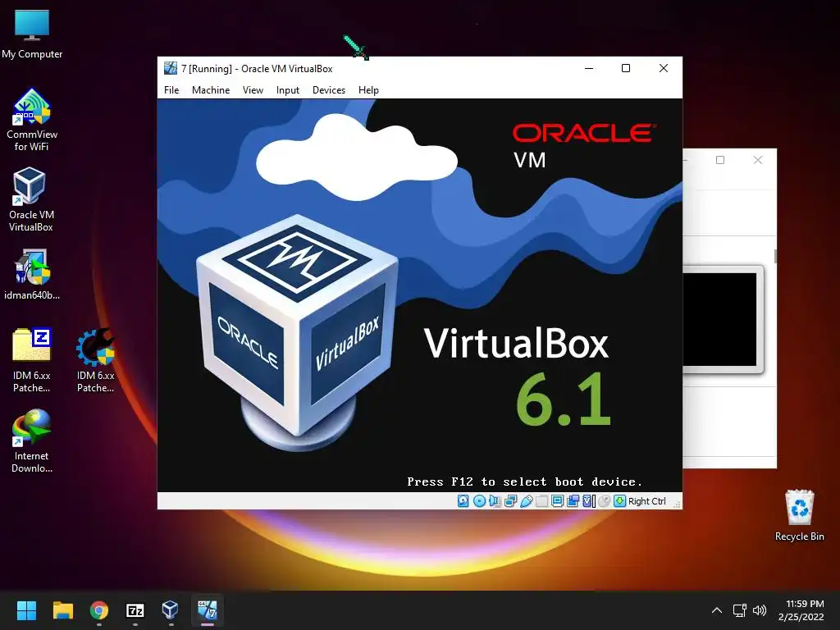Open volume control in system tray
Screen dimensions: 840x630
tap(759, 610)
